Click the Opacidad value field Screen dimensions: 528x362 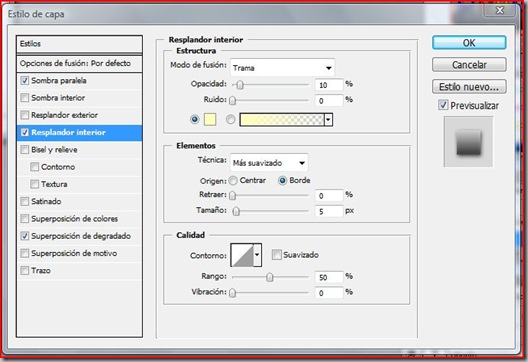329,85
